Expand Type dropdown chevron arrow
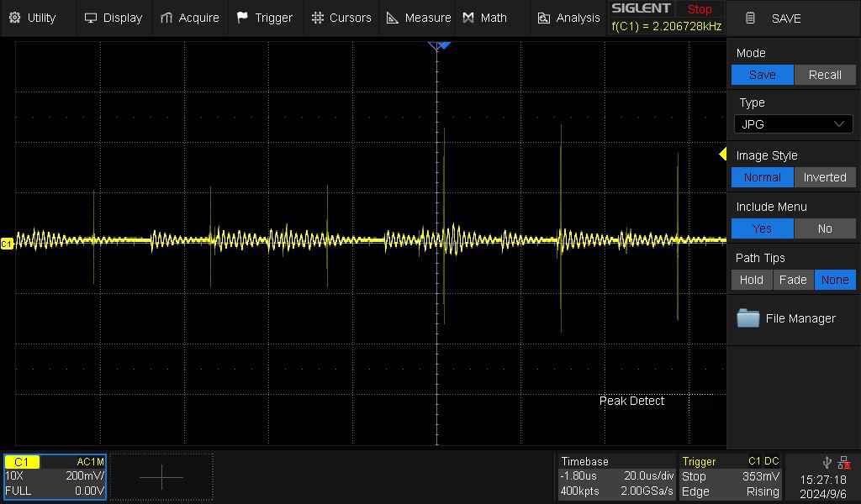The image size is (861, 504). 839,124
